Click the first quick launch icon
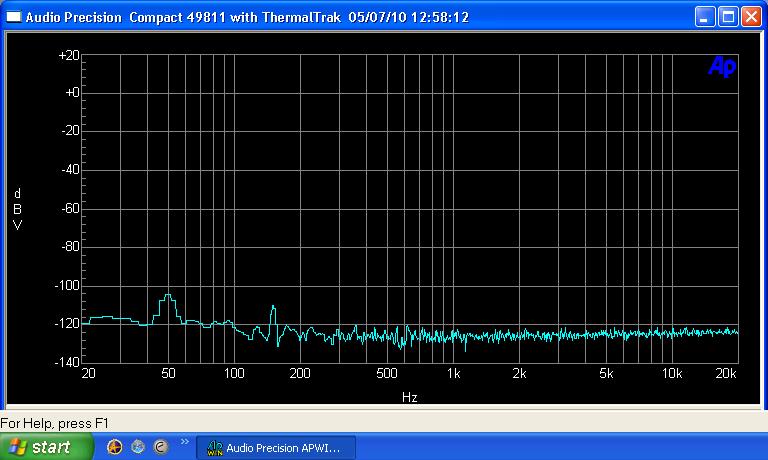The height and width of the screenshot is (460, 768). (115, 447)
